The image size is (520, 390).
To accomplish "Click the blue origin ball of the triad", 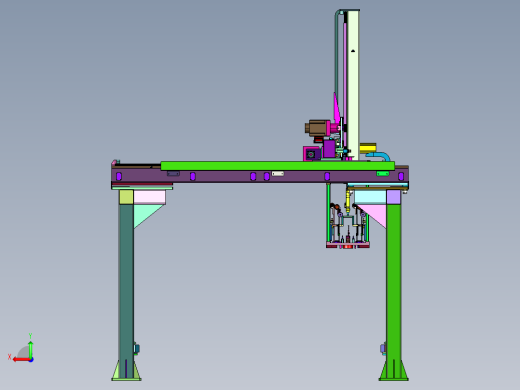I will pyautogui.click(x=31, y=360).
